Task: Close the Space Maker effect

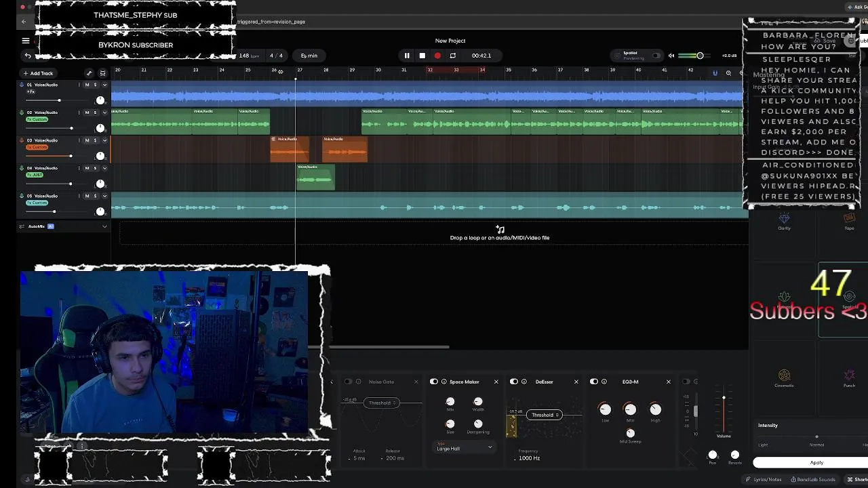Action: tap(496, 382)
